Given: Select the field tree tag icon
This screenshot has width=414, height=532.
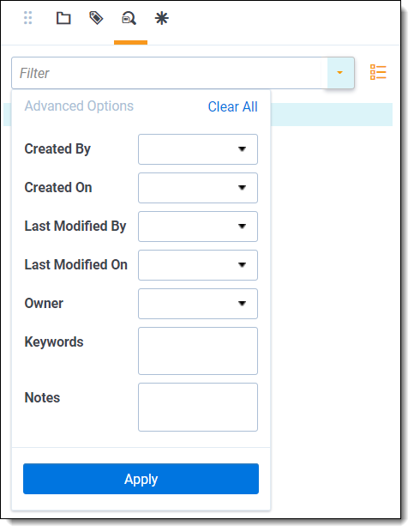Looking at the screenshot, I should (x=96, y=18).
